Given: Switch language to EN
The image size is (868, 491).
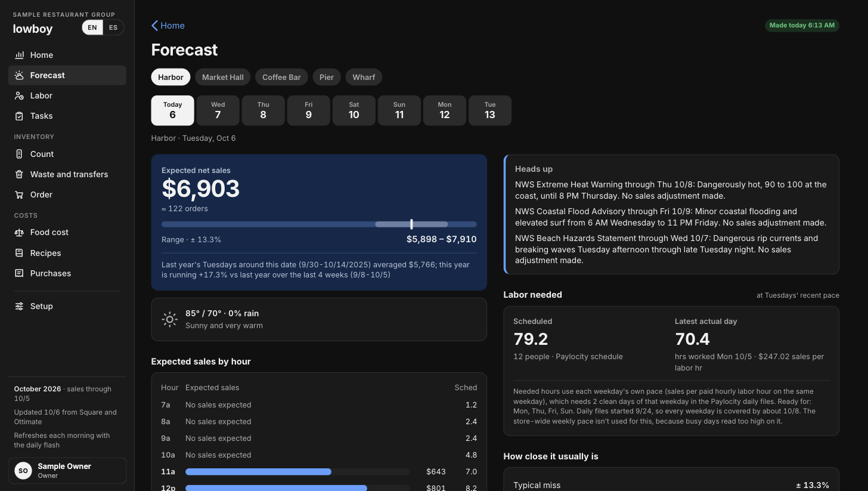Looking at the screenshot, I should point(92,27).
